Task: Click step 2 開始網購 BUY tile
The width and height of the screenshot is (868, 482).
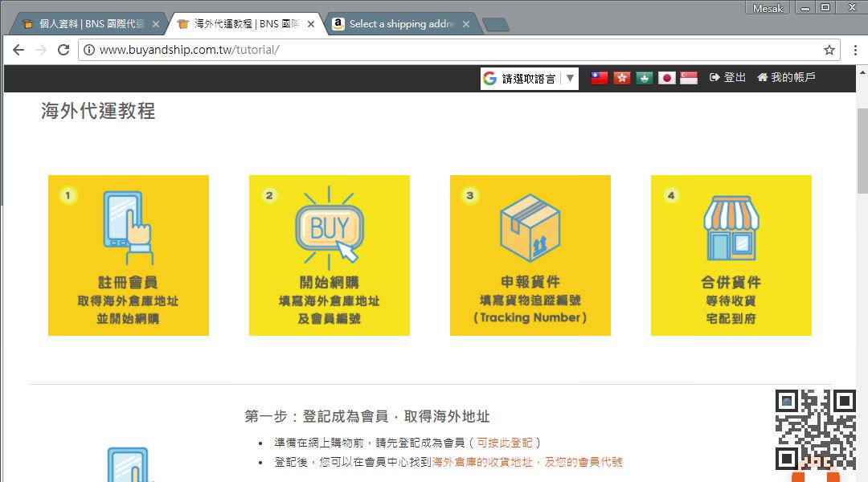Action: coord(330,255)
